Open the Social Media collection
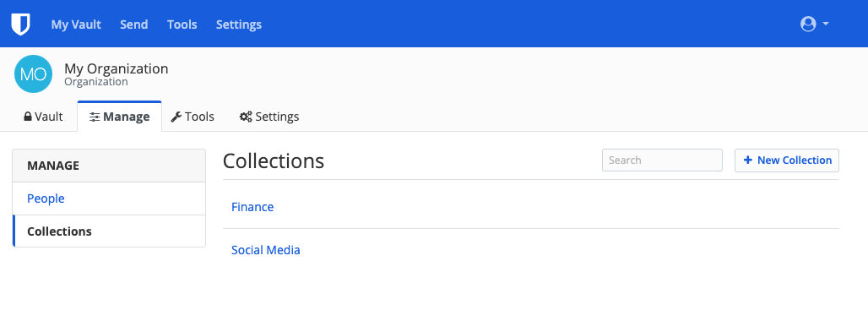Screen dimensions: 868x310 tap(266, 250)
